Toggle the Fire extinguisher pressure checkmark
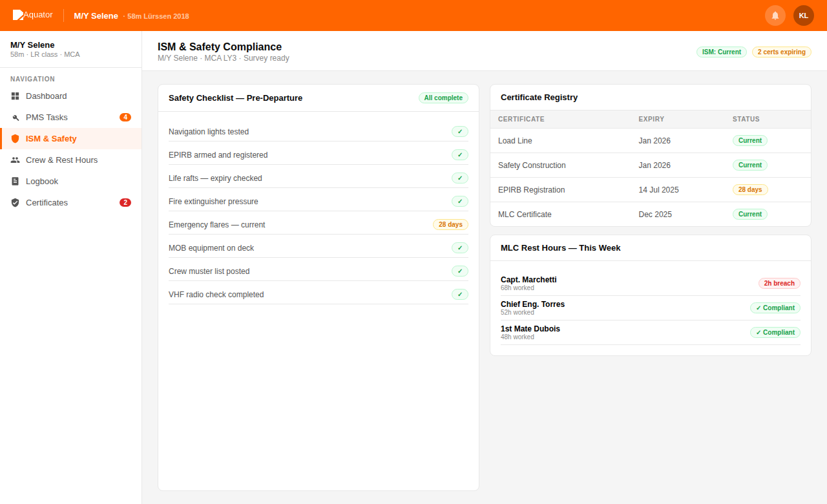Screen dimensions: 827x504 click(460, 202)
